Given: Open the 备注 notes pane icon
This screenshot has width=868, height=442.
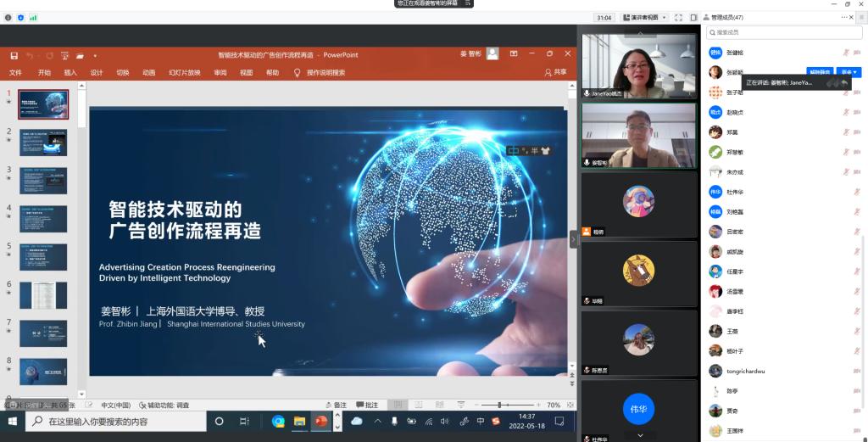Looking at the screenshot, I should [x=337, y=405].
